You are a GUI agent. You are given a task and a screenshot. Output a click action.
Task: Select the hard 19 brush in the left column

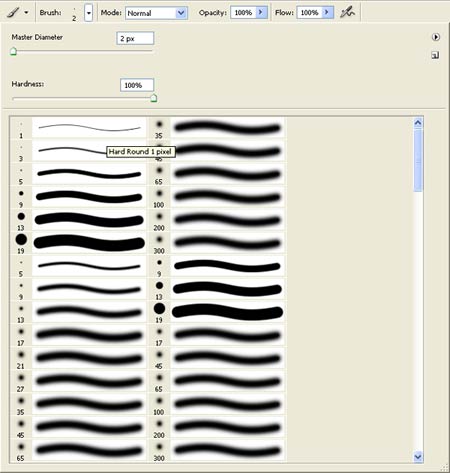click(x=79, y=243)
